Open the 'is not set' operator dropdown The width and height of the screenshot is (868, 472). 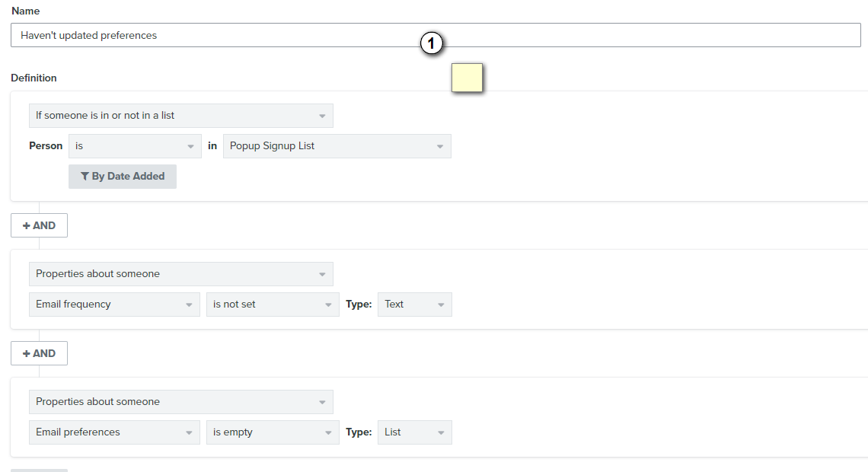(273, 305)
